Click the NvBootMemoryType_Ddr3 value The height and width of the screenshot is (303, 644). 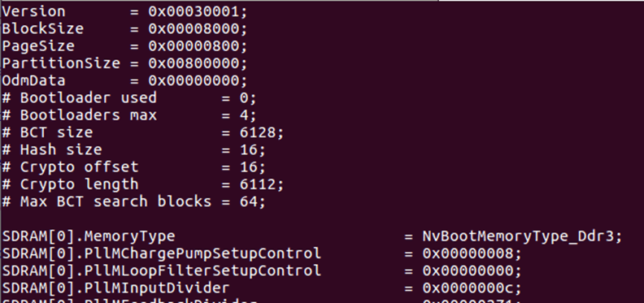[x=518, y=236]
